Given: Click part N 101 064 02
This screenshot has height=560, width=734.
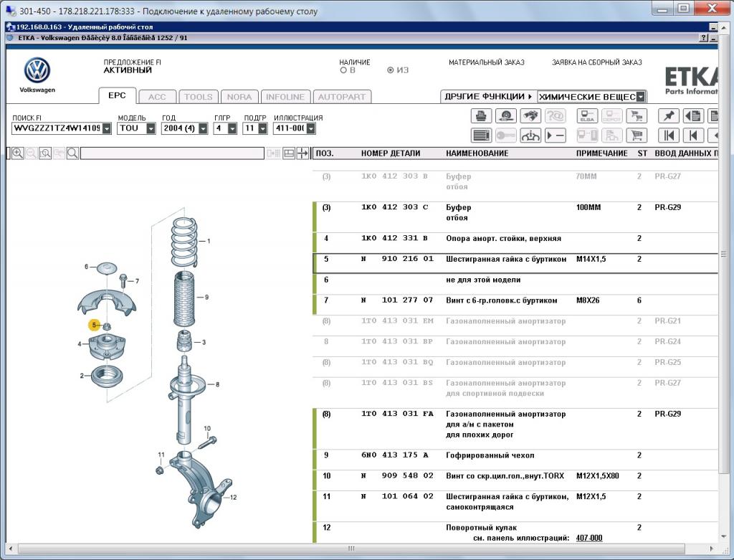Looking at the screenshot, I should tap(397, 496).
